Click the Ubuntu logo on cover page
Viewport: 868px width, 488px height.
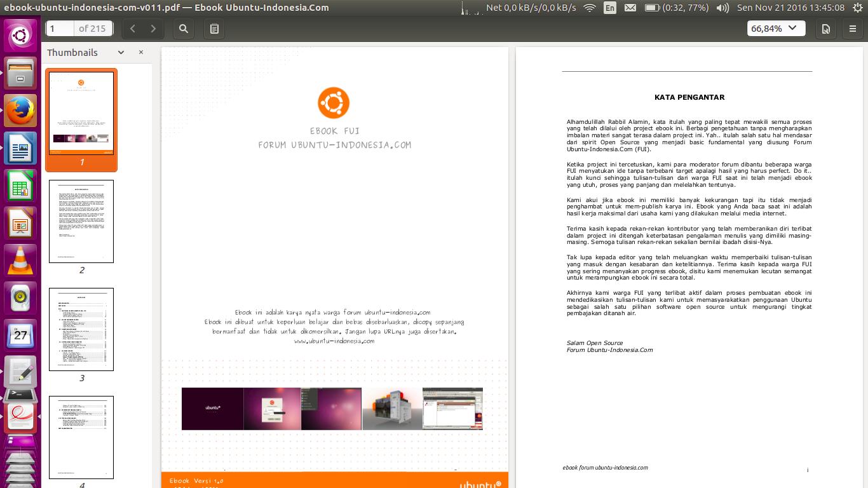[x=334, y=103]
